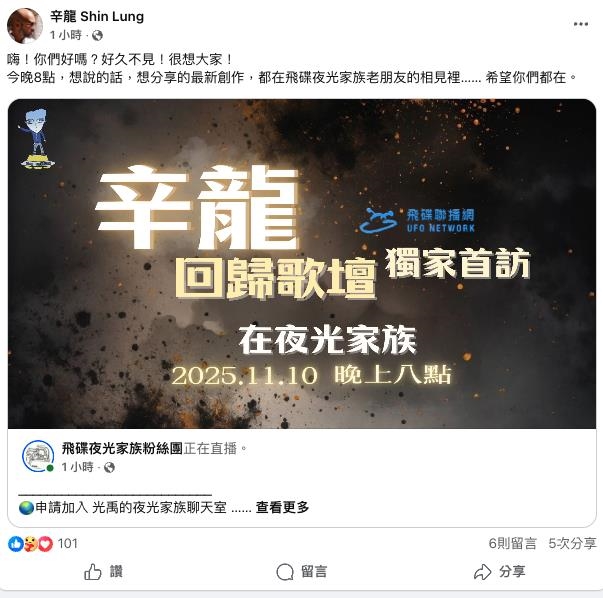Viewport: 603px width, 598px height.
Task: View the 5次分享 shares count
Action: (572, 543)
